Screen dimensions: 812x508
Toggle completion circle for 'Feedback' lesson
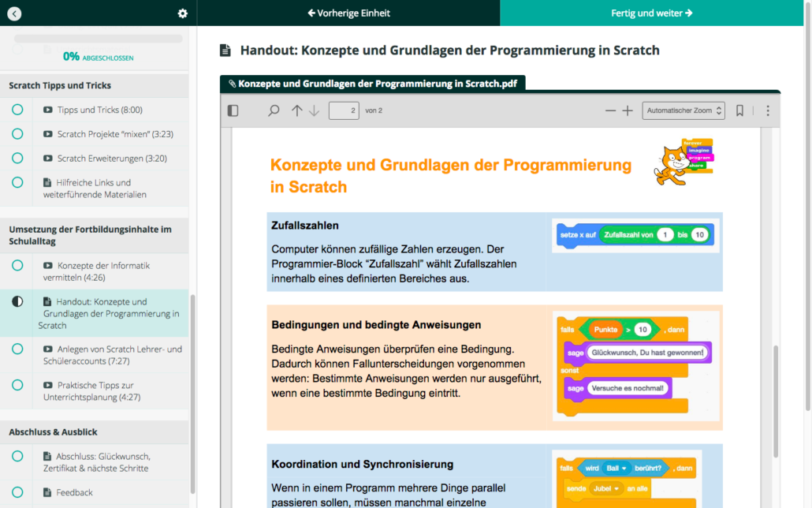click(x=17, y=492)
